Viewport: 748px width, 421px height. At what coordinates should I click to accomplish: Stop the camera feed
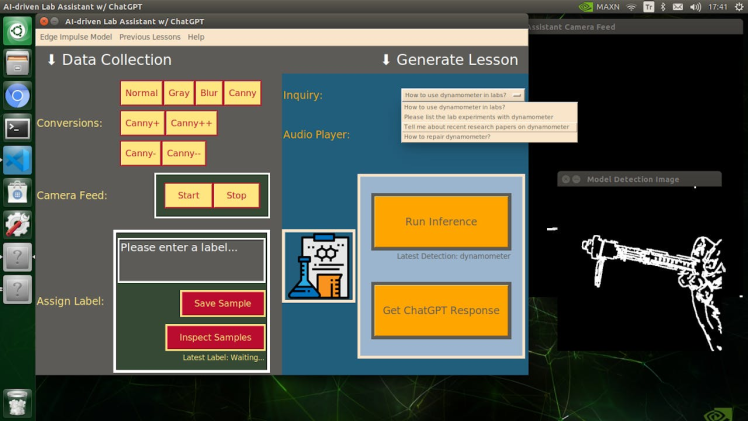pyautogui.click(x=236, y=195)
